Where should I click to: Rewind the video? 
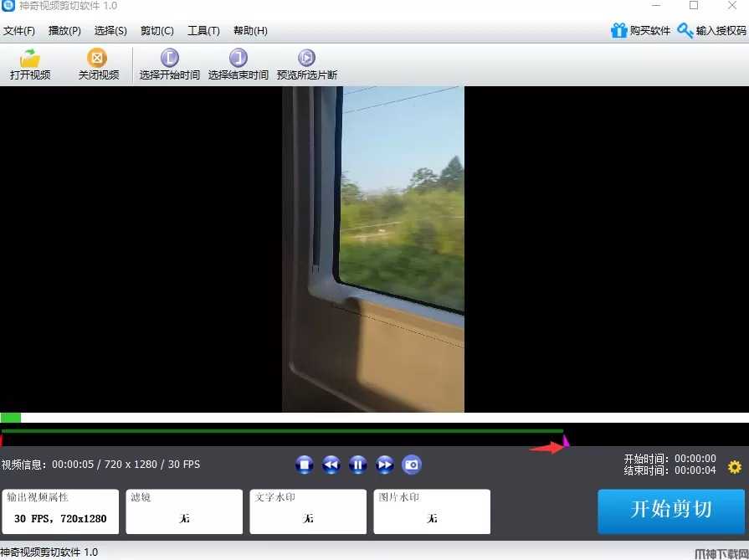331,465
